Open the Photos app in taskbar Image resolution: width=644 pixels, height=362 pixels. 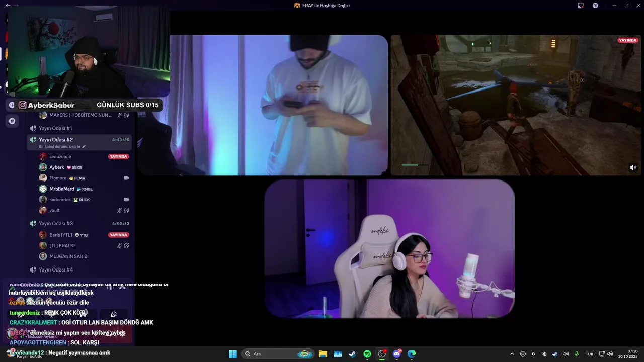pyautogui.click(x=338, y=354)
